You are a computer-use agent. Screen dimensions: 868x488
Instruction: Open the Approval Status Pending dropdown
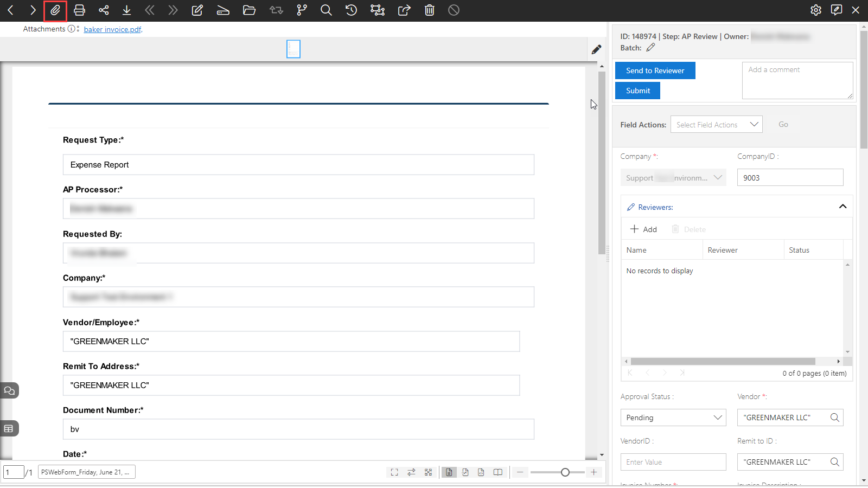(673, 418)
